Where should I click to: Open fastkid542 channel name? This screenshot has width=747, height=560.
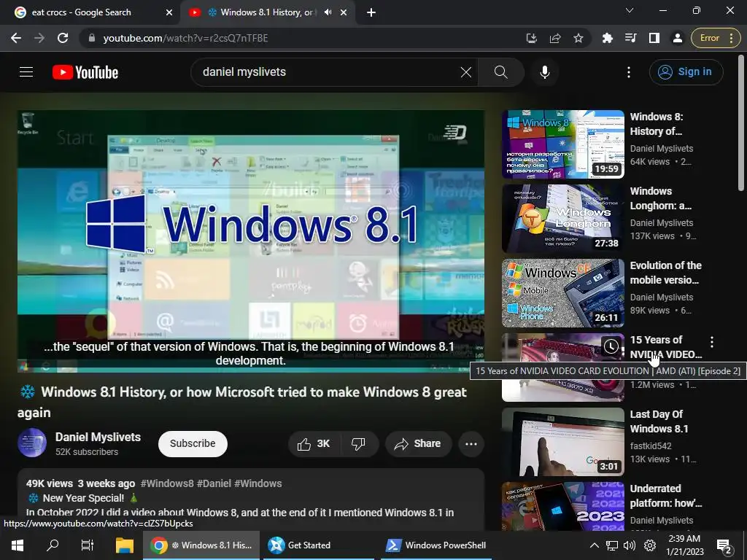click(x=650, y=446)
